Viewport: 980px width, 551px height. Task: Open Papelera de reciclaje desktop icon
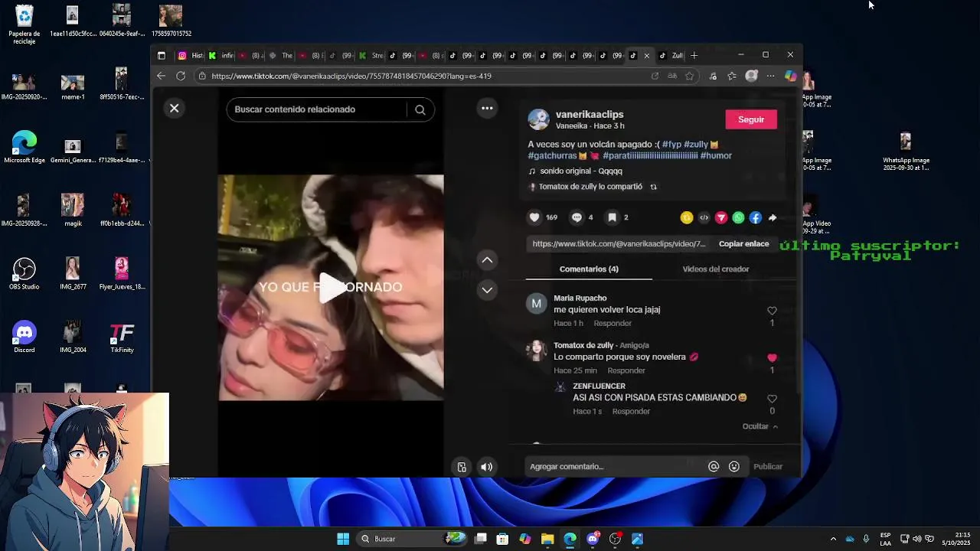(x=24, y=24)
